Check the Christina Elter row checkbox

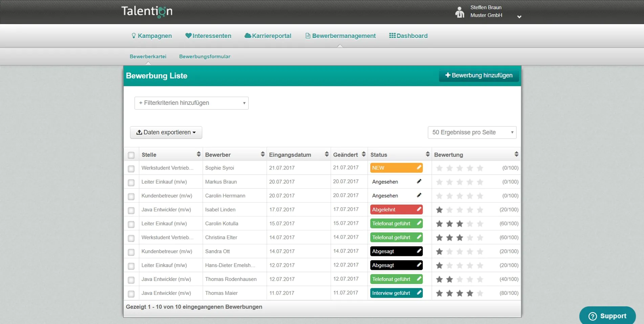click(x=131, y=238)
